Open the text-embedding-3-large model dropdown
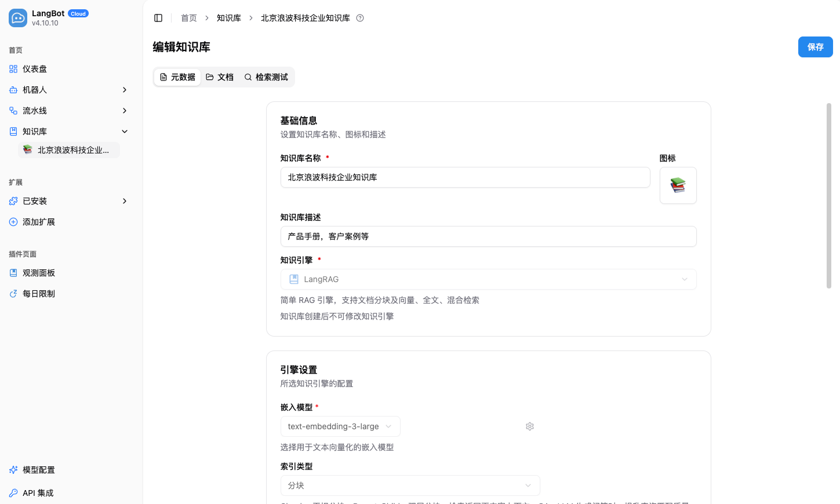840x504 pixels. coord(340,426)
